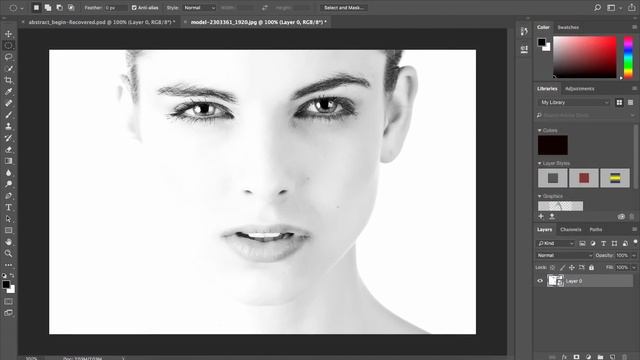Screen dimensions: 640x360
Task: Open the Style dropdown set to Normal
Action: 199,8
